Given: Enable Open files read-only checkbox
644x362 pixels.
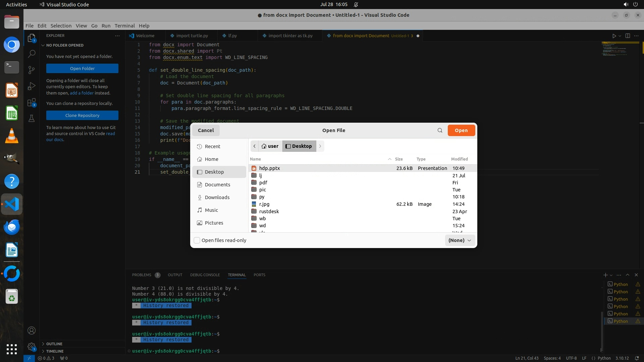Looking at the screenshot, I should [197, 240].
